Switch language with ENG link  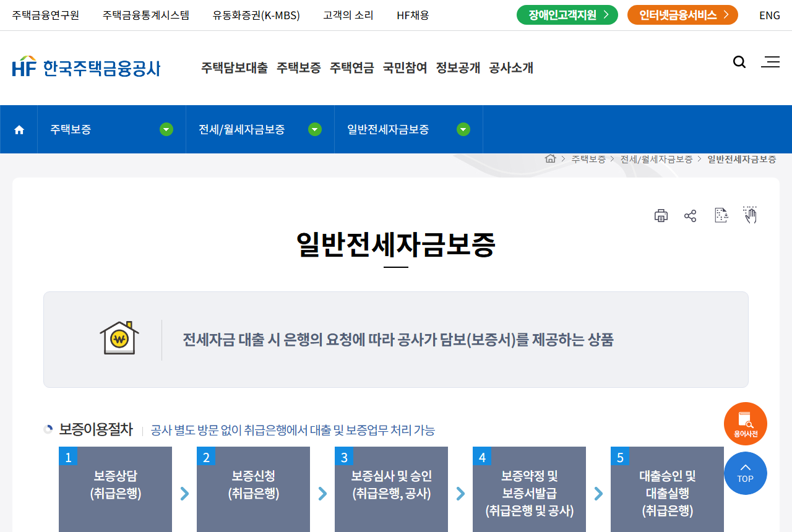770,15
